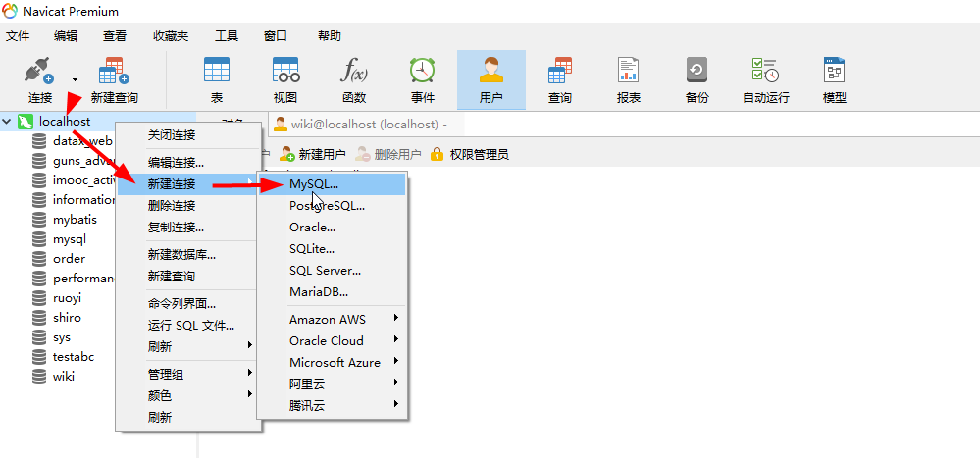Open the 帮助 menu
This screenshot has width=980, height=458.
(x=330, y=36)
